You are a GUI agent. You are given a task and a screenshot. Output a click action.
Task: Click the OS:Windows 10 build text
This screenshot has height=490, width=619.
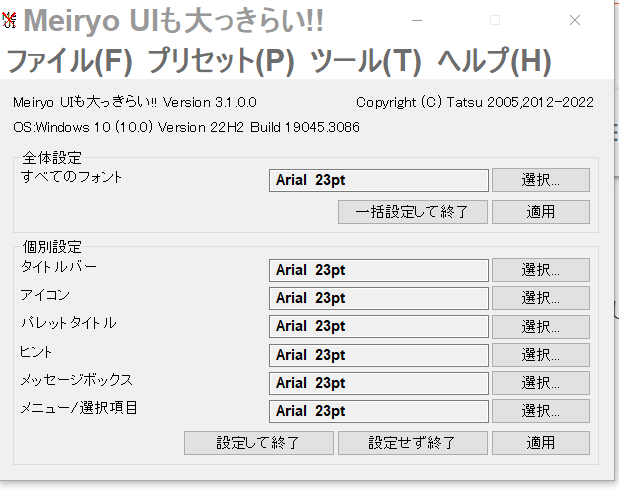click(186, 128)
